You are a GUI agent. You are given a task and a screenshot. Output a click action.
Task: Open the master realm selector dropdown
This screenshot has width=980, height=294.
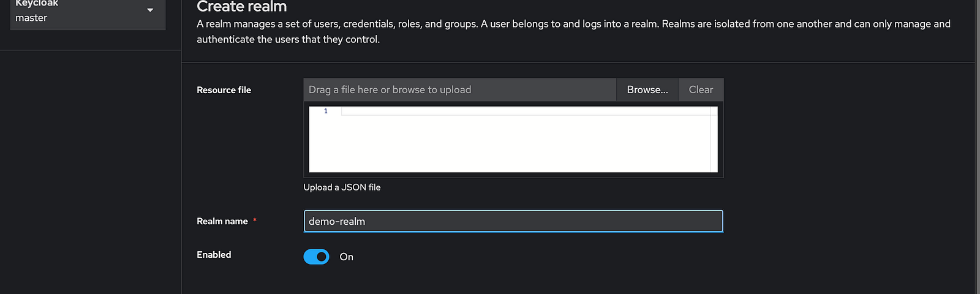[x=88, y=11]
